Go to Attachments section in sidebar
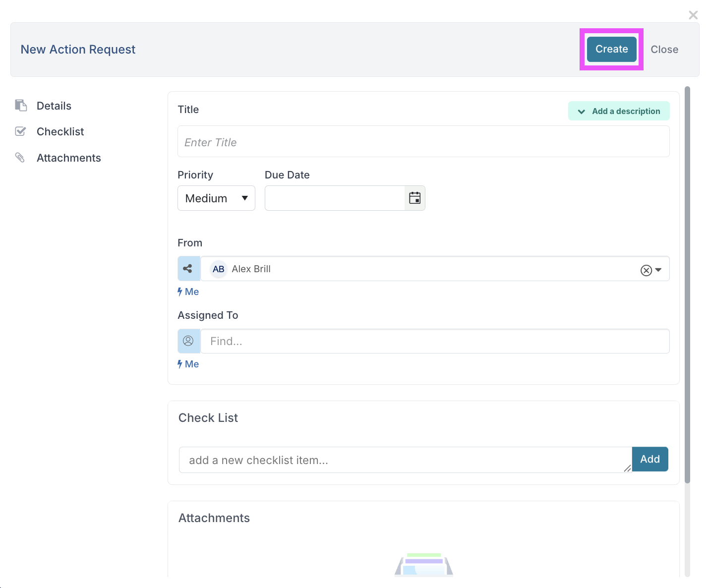This screenshot has height=588, width=709. (x=68, y=158)
